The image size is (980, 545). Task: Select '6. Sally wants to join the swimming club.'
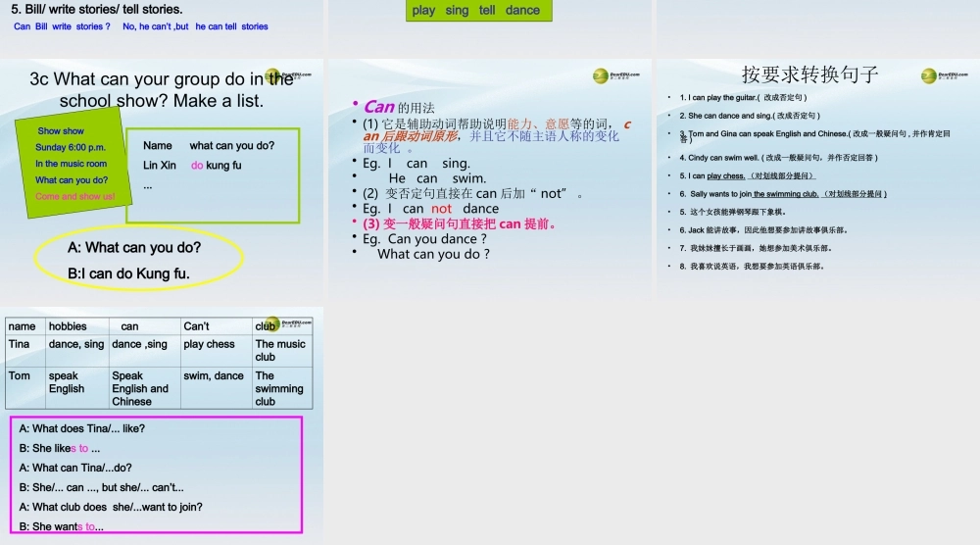(783, 194)
